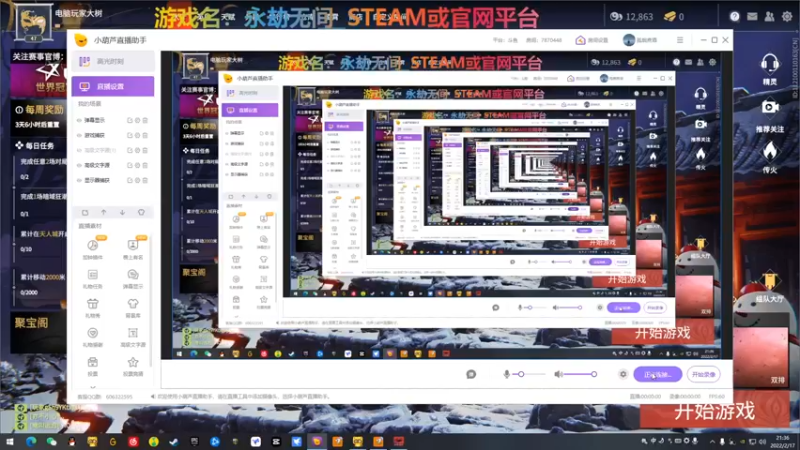Click the shirt-shaped icon in the source toolbar
Screen dimensions: 800x450
141,212
